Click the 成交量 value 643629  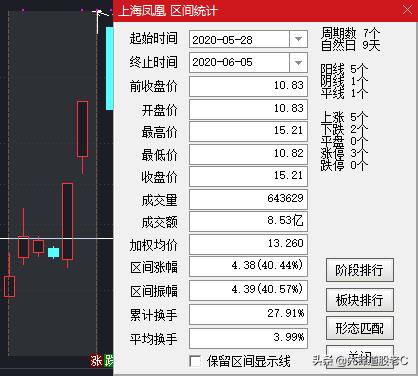[248, 199]
